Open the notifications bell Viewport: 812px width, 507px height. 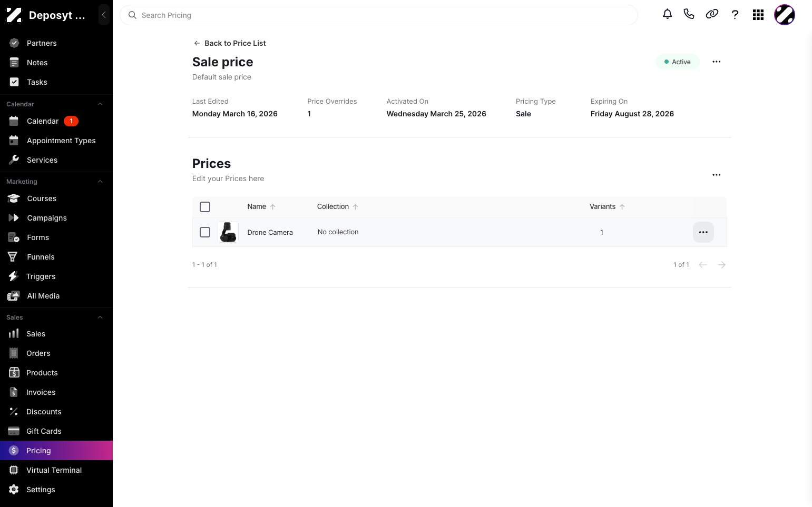[667, 14]
